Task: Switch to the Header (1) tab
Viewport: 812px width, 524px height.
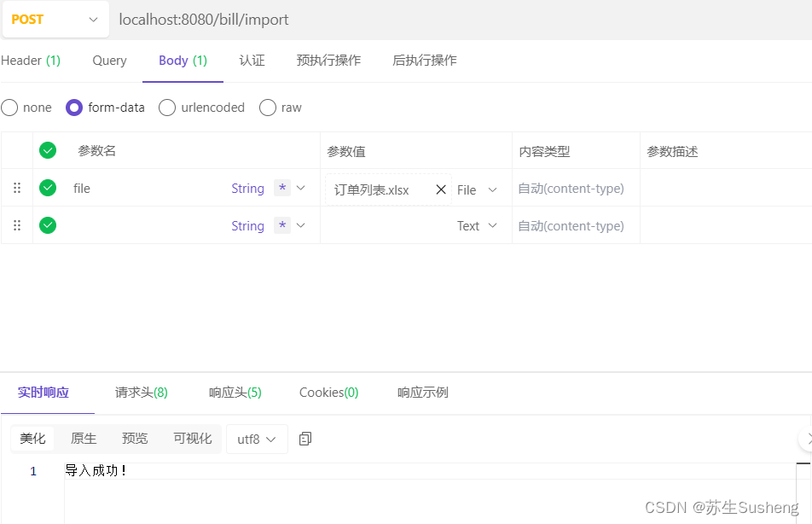Action: point(31,61)
